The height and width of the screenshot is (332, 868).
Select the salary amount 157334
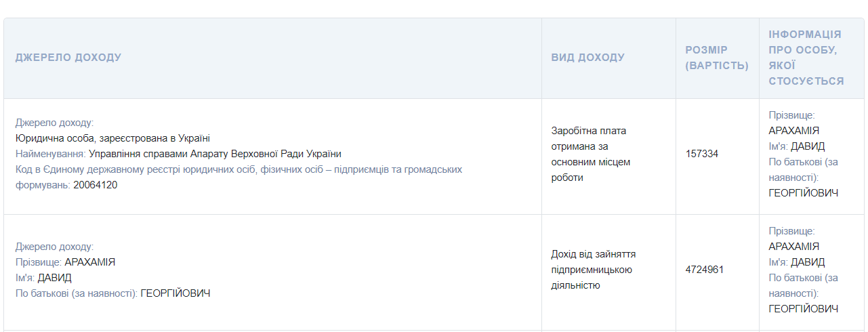[702, 154]
